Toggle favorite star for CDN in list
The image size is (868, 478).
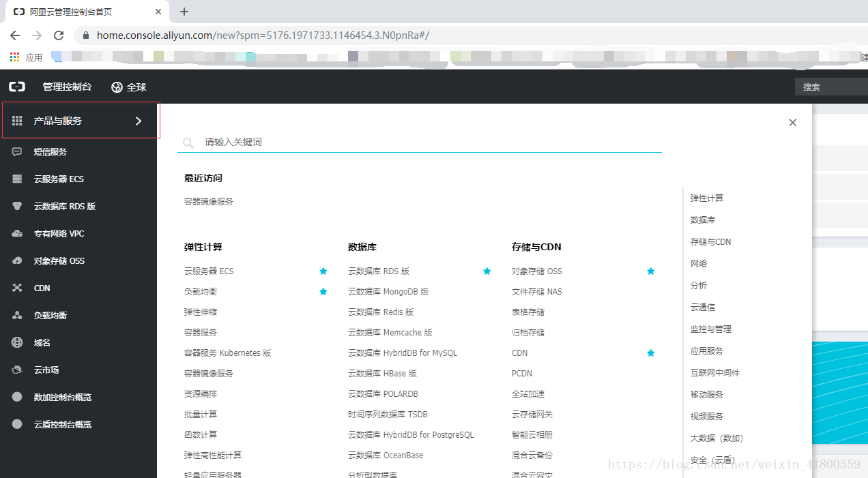pos(651,353)
